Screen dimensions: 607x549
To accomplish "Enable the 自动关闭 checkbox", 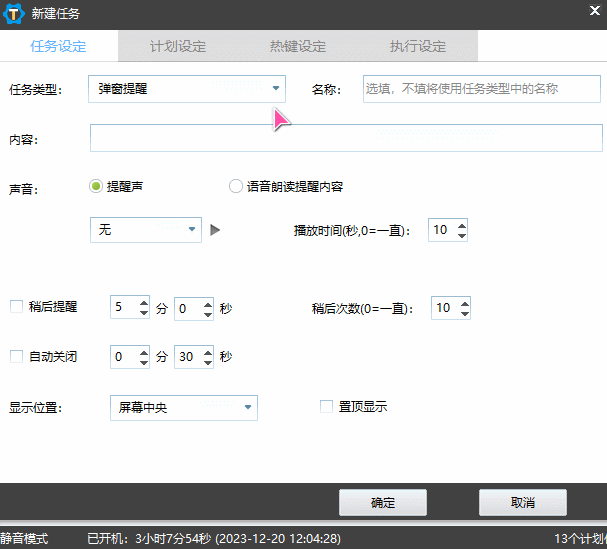I will pyautogui.click(x=16, y=356).
